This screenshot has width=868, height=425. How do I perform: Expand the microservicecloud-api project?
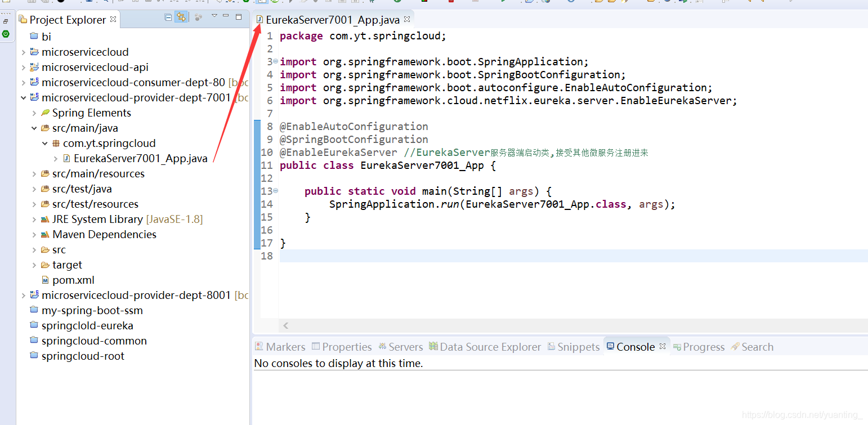[x=23, y=68]
